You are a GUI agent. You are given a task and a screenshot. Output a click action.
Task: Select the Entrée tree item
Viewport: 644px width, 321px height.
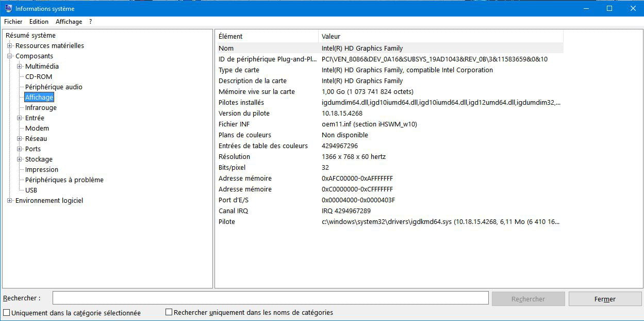coord(35,118)
